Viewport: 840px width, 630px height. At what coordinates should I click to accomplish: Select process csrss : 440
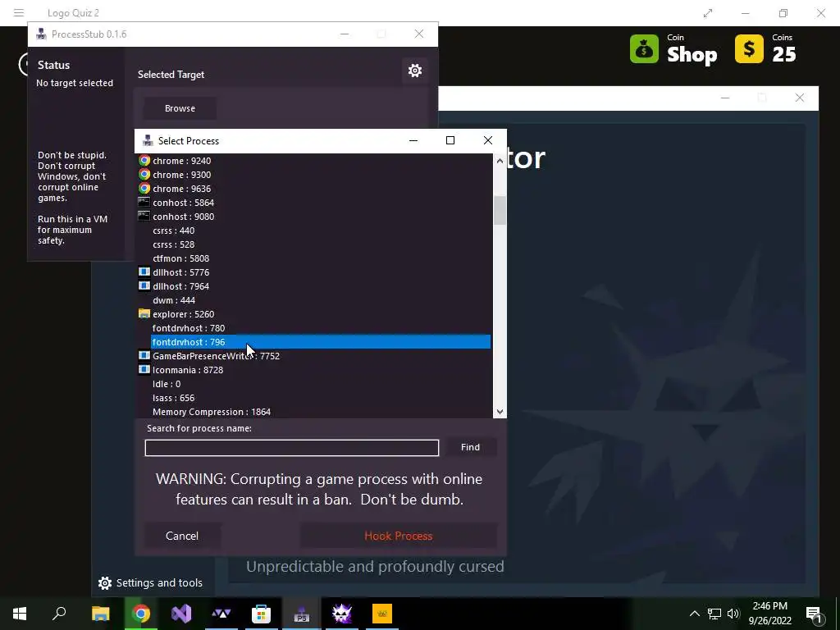(x=174, y=231)
